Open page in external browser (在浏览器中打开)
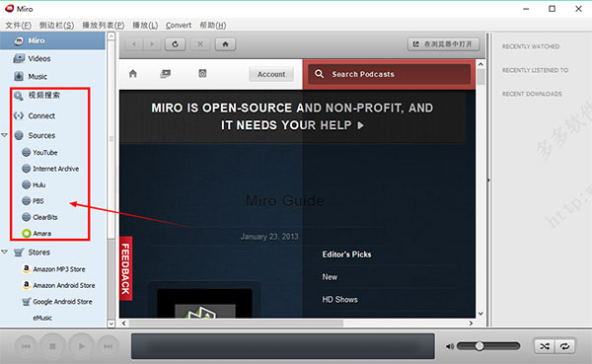592x364 pixels. tap(444, 44)
